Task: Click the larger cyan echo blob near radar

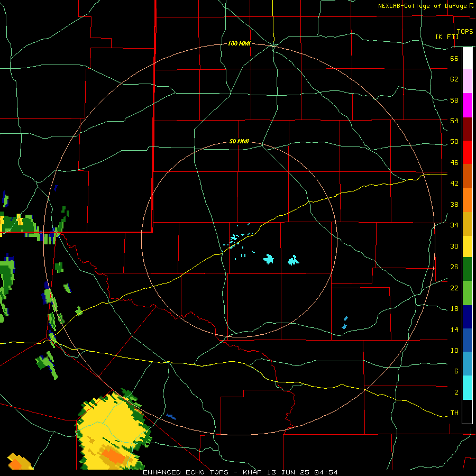Action: pos(268,259)
